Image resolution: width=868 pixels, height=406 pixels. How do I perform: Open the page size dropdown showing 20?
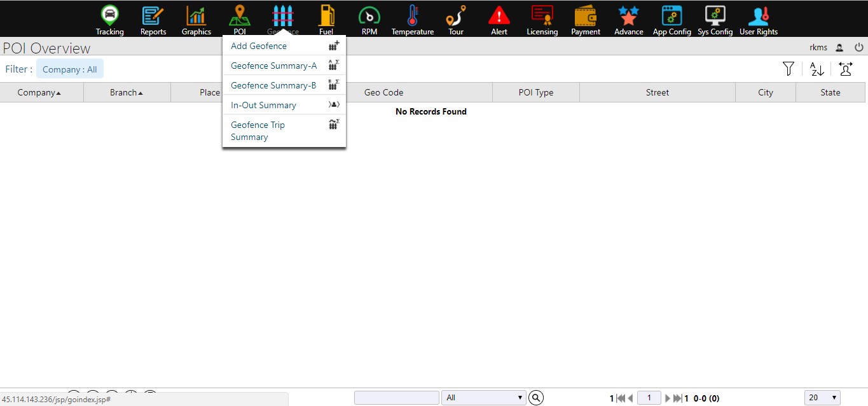coord(822,398)
